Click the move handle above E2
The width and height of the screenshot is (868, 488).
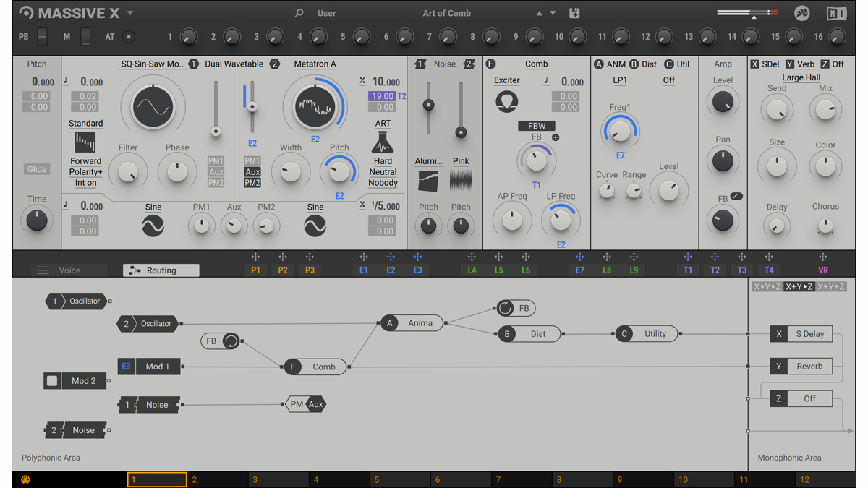pos(391,257)
